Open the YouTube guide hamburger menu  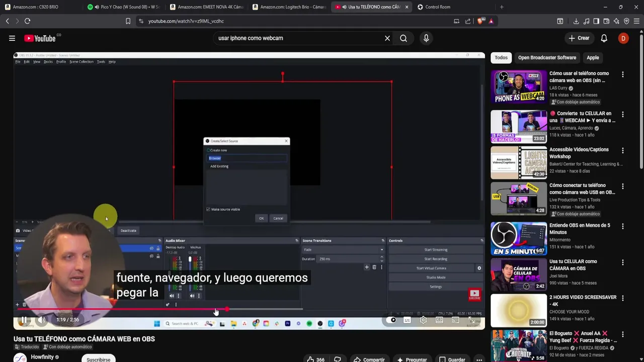pos(12,38)
